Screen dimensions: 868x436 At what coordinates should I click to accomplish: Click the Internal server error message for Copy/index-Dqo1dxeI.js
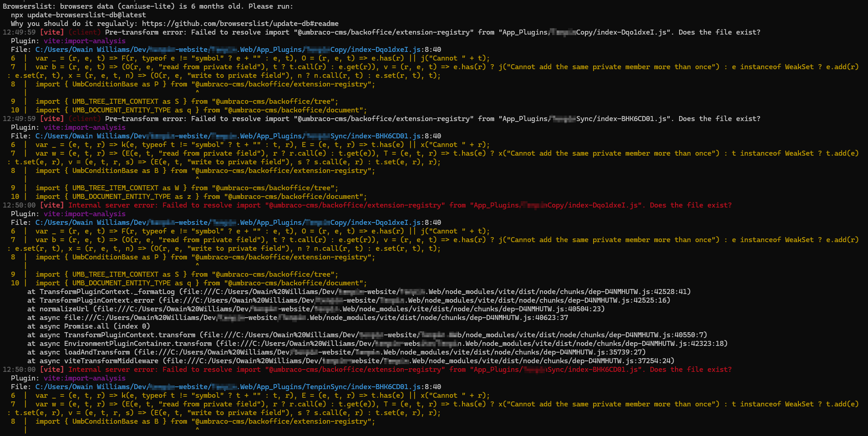coord(400,205)
